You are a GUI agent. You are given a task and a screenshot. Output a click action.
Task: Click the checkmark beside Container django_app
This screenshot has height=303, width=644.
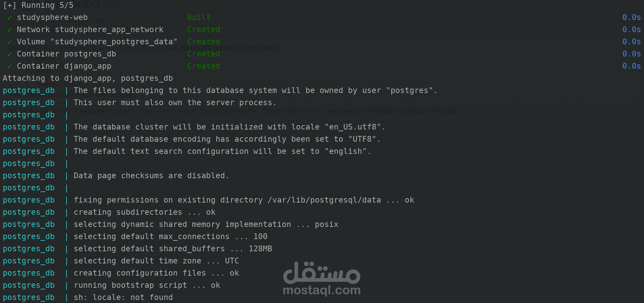tap(10, 66)
